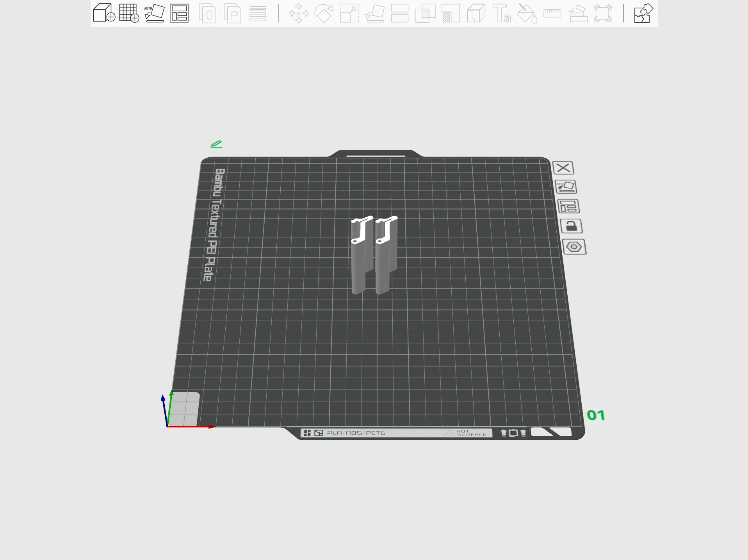This screenshot has width=748, height=560.
Task: Toggle the plate lock icon
Action: pos(571,226)
